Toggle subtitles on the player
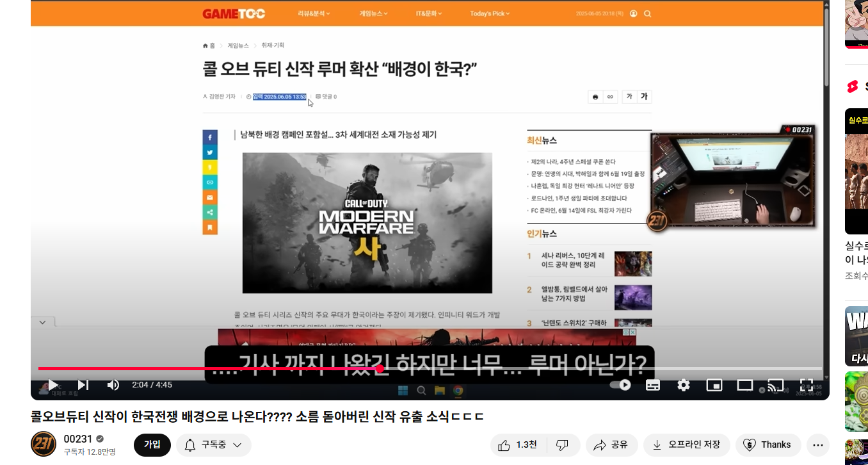Screen dimensions: 868x465 (x=652, y=385)
